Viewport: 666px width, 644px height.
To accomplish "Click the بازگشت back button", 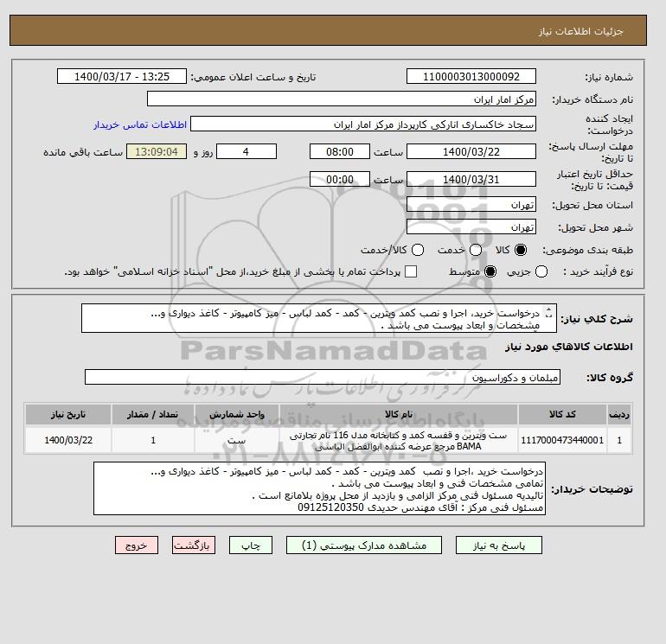I will [x=194, y=545].
